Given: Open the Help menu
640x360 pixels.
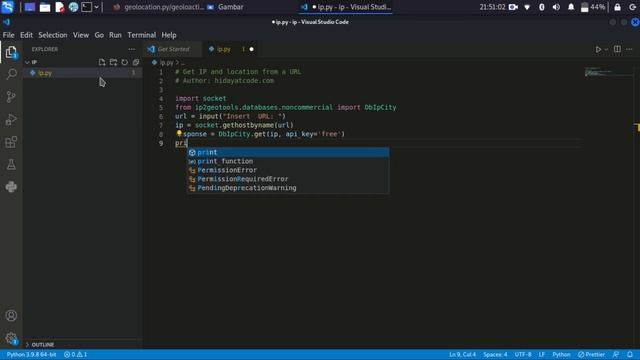Looking at the screenshot, I should (x=169, y=35).
